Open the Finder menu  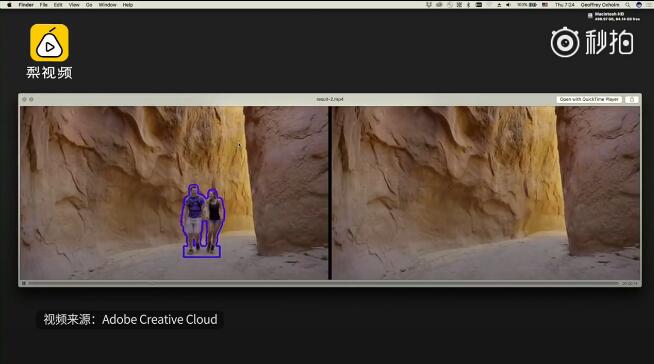click(x=26, y=5)
